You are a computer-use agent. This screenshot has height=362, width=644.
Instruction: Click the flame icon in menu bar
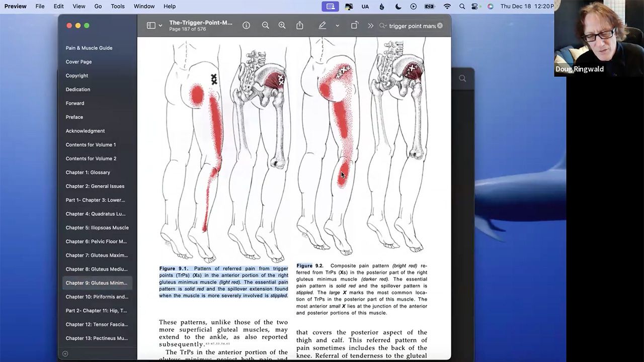tap(382, 6)
